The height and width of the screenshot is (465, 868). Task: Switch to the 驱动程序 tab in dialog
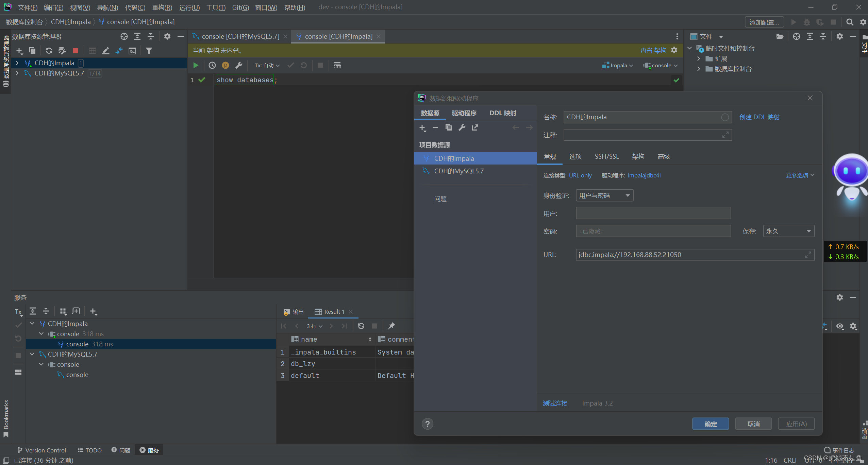[x=464, y=113]
